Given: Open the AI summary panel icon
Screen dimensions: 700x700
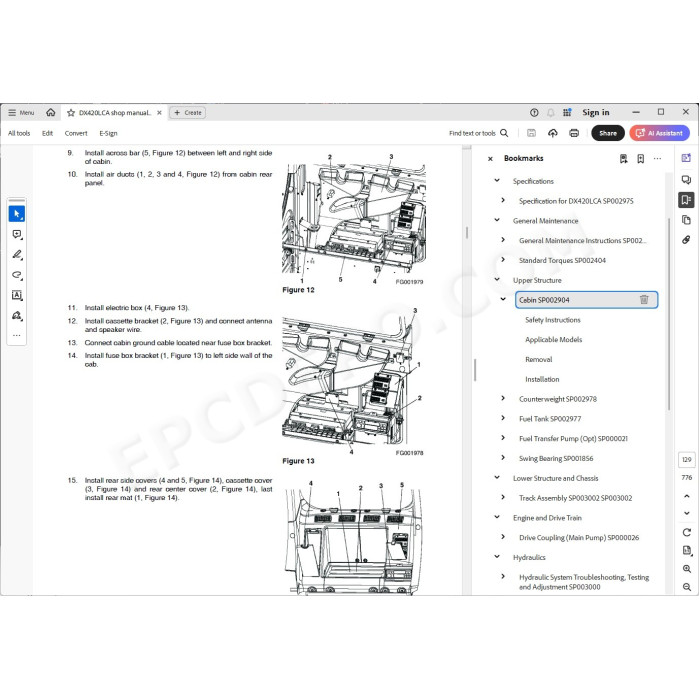Looking at the screenshot, I should pos(686,158).
